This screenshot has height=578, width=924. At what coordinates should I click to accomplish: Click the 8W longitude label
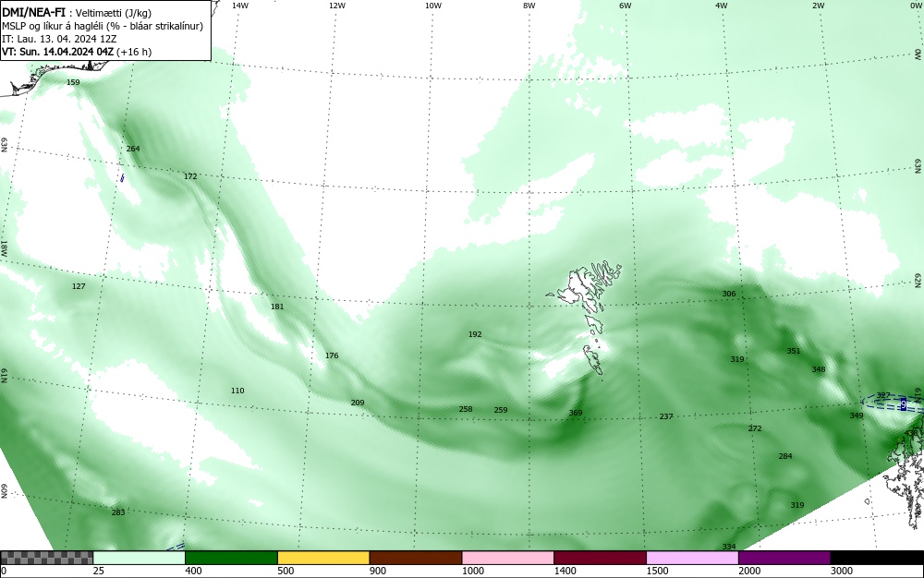(x=529, y=6)
